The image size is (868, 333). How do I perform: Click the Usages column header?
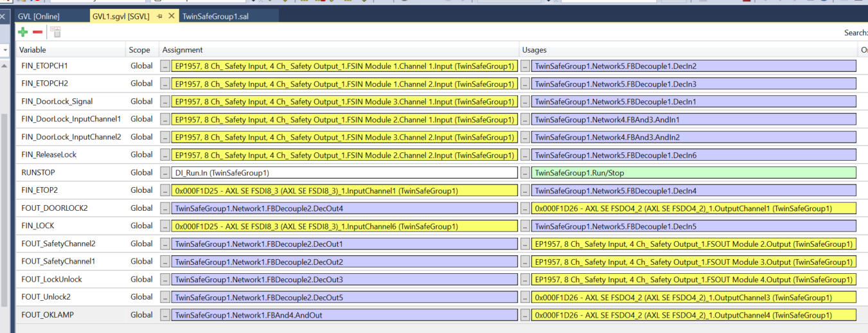pos(689,50)
